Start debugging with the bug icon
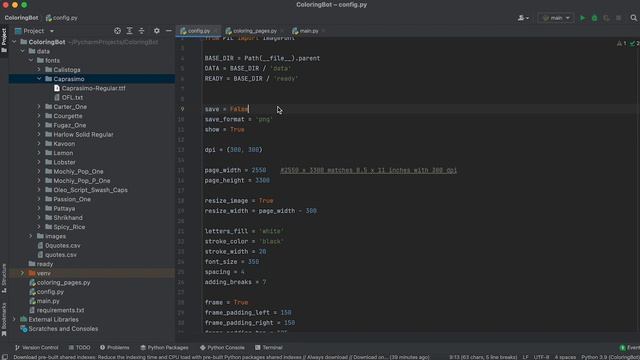The height and width of the screenshot is (360, 640). (594, 18)
